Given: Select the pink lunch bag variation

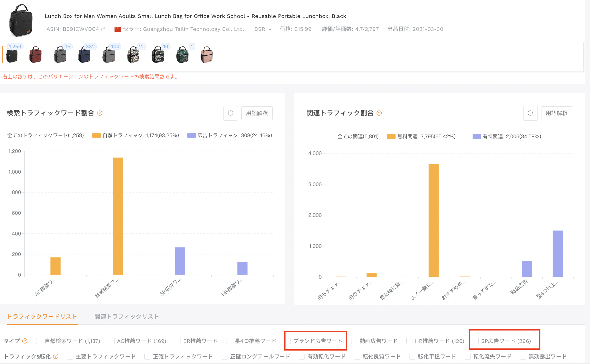Looking at the screenshot, I should click(x=207, y=55).
